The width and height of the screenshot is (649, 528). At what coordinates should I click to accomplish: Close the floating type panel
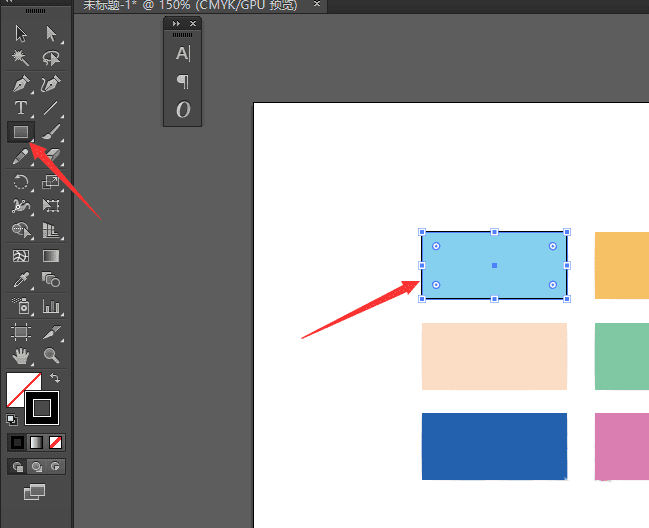point(192,24)
